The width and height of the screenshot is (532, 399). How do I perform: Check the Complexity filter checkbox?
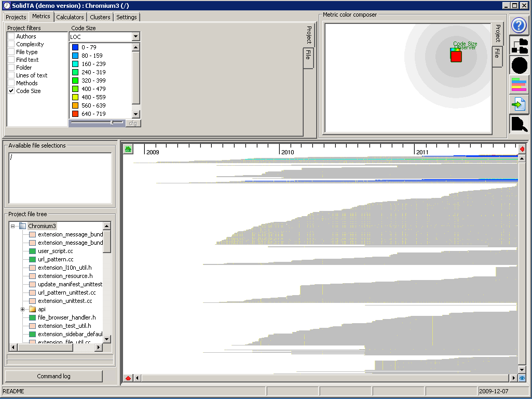11,44
